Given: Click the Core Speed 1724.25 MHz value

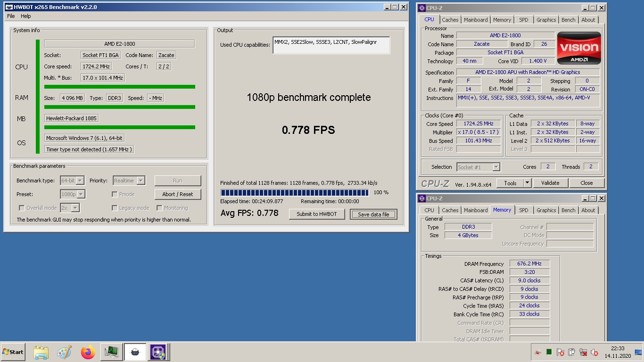Looking at the screenshot, I should 479,124.
